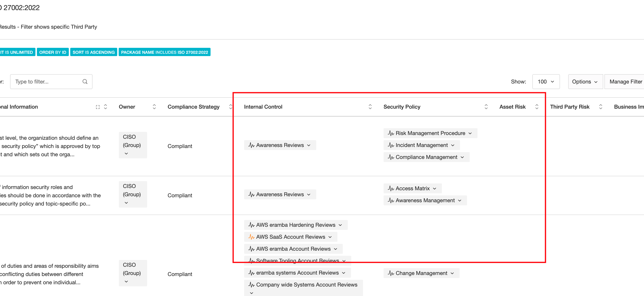644x296 pixels.
Task: Click the waveform icon on Change Management chip
Action: tap(391, 273)
